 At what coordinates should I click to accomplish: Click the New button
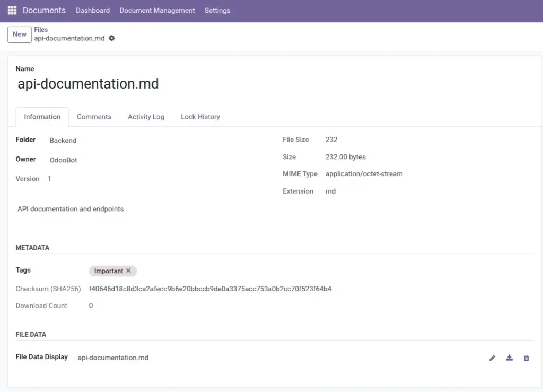click(x=20, y=34)
